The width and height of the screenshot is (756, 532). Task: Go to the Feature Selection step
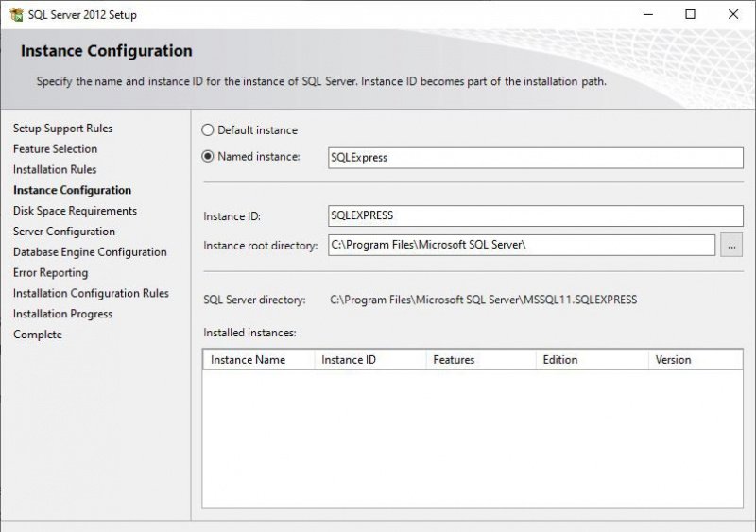[55, 149]
